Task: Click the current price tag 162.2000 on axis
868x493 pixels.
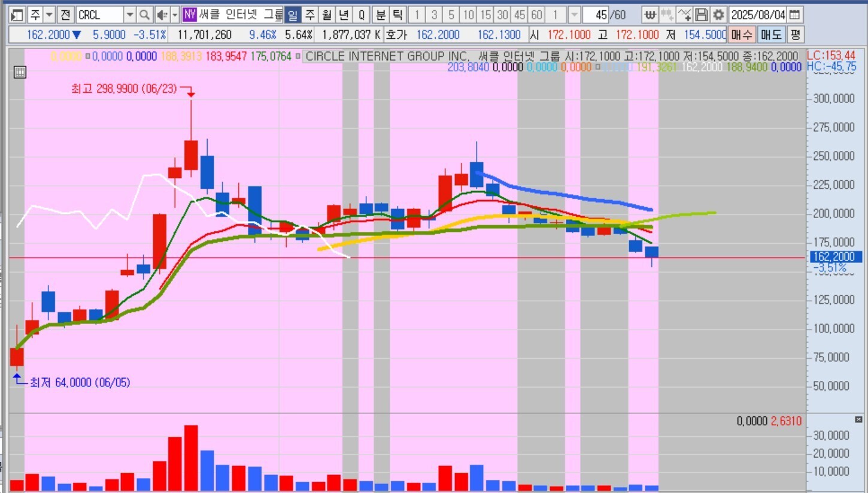Action: 836,257
